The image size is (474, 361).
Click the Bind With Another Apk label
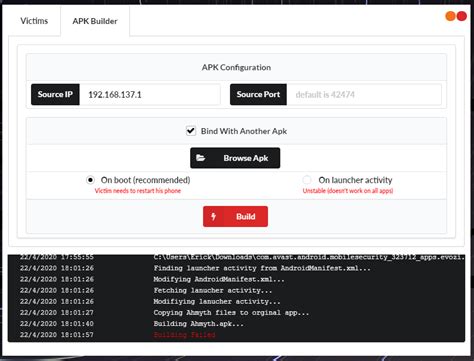coord(244,131)
